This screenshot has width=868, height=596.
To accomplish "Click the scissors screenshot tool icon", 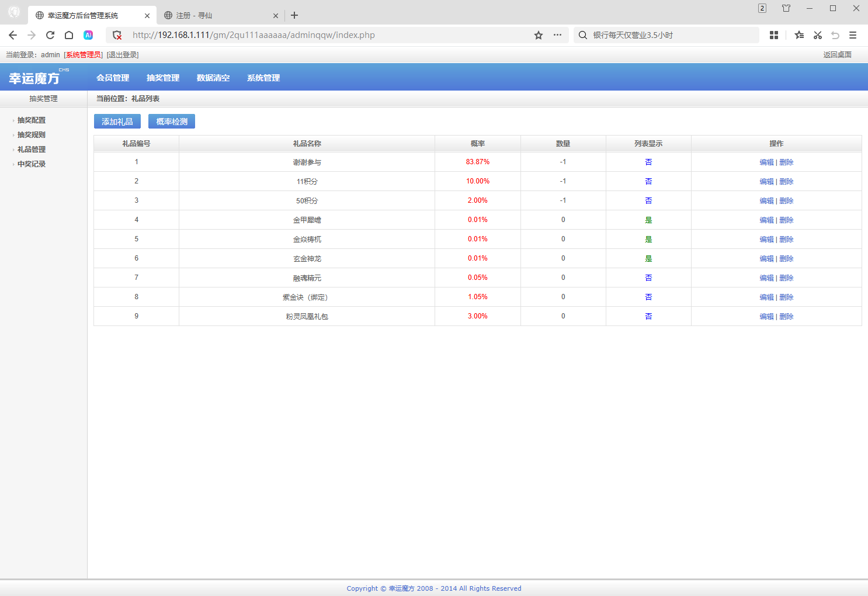I will pyautogui.click(x=818, y=35).
